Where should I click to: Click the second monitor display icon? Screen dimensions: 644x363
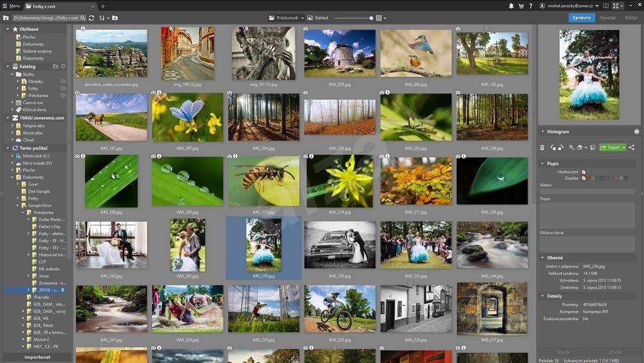pyautogui.click(x=606, y=6)
